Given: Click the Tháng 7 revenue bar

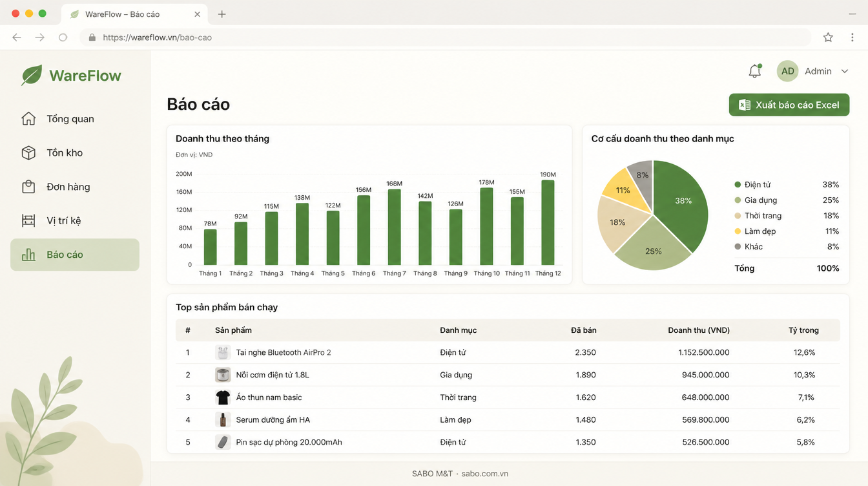Looking at the screenshot, I should coord(395,227).
